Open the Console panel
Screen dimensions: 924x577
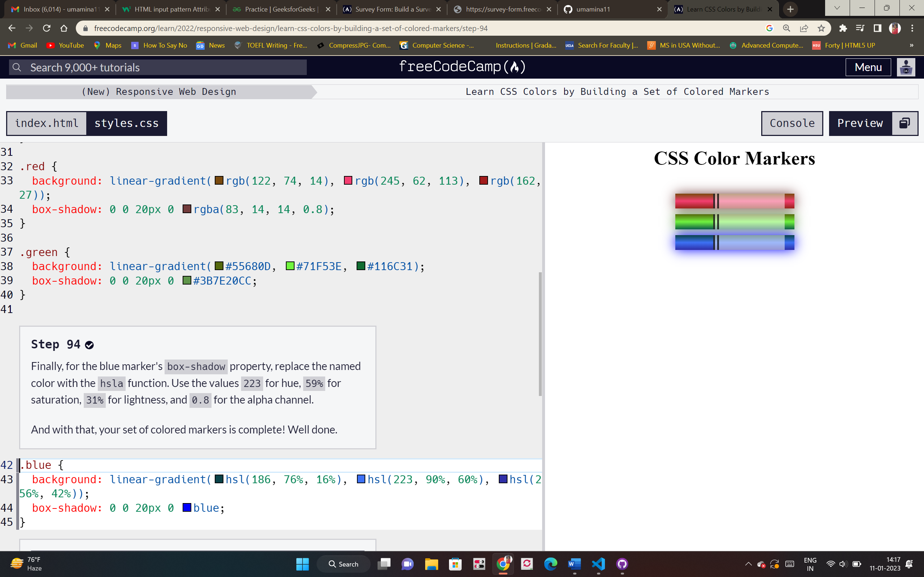point(792,123)
